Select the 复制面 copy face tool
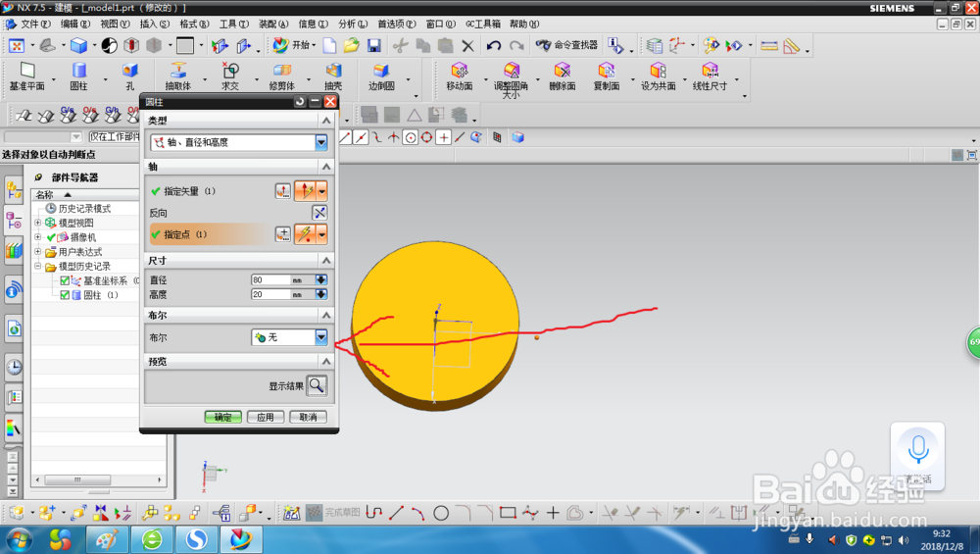 tap(607, 76)
